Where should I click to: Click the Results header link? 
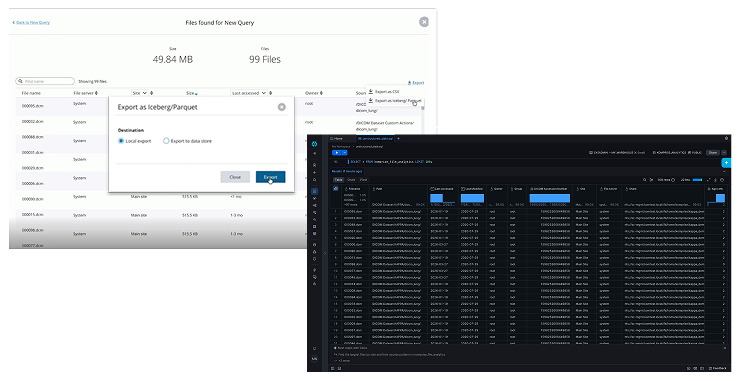[x=347, y=171]
